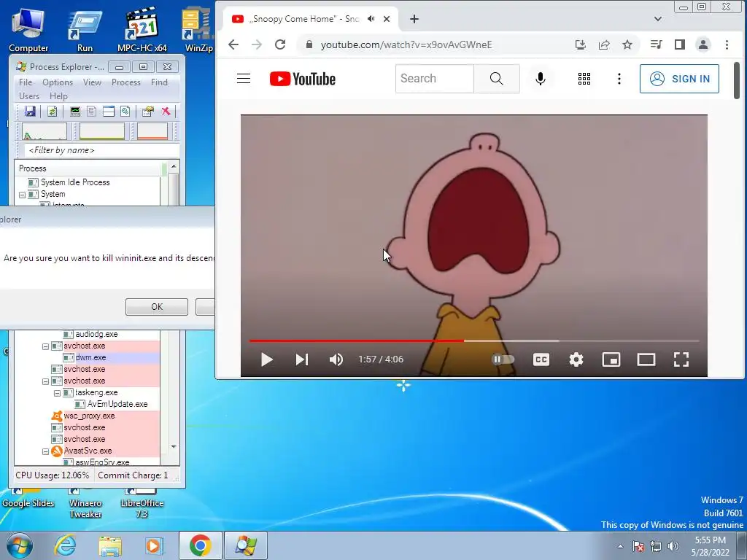Click the Save icon in Process Explorer toolbar
747x560 pixels.
tap(30, 112)
